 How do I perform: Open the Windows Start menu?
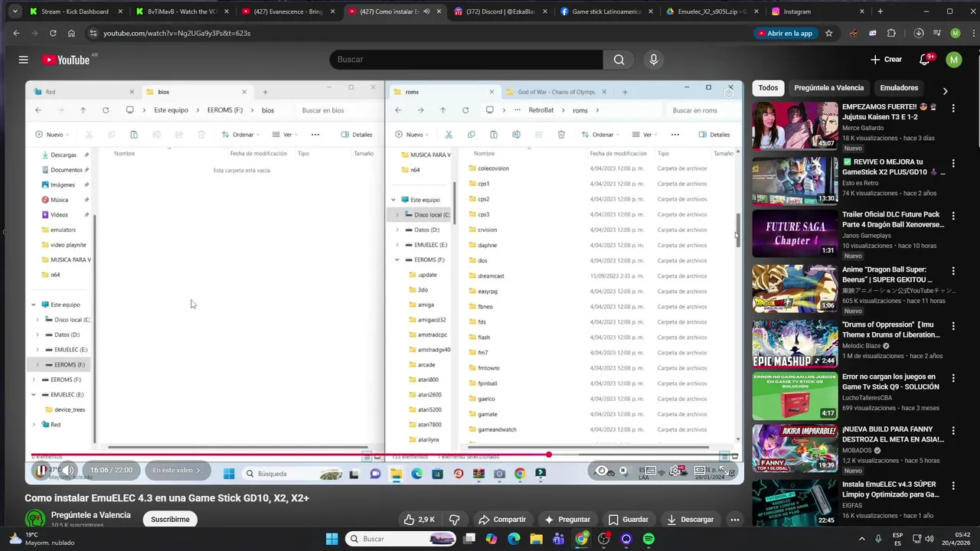click(332, 539)
